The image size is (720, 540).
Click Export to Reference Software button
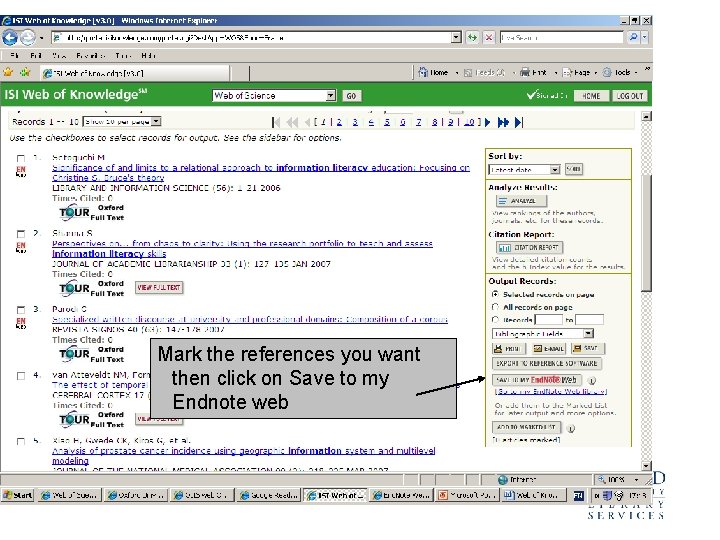[546, 363]
